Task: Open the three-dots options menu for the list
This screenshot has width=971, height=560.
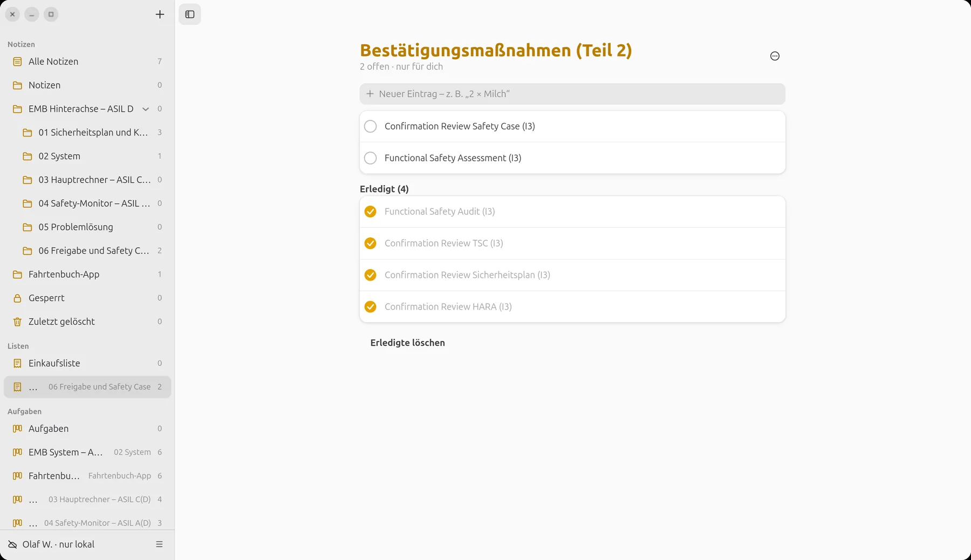Action: [775, 56]
